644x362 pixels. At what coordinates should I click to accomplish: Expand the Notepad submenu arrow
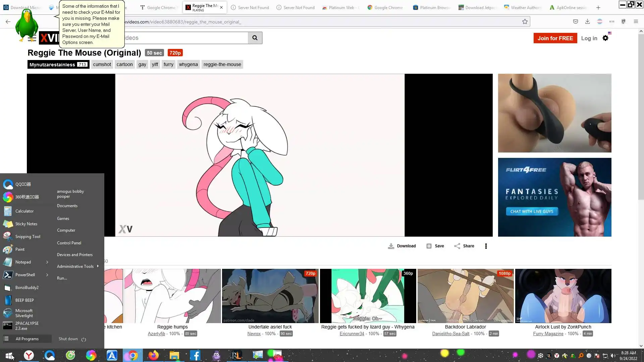(47, 262)
